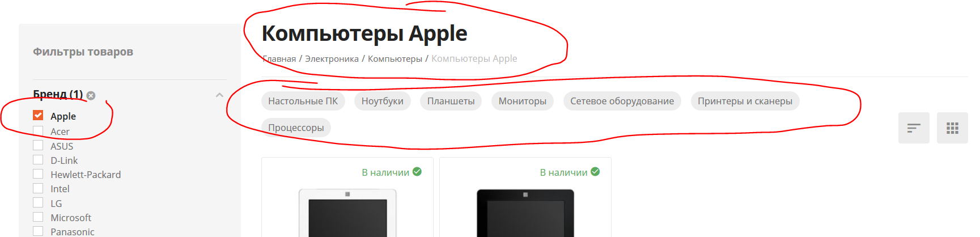
Task: Select the Ноутбуки category chip
Action: tap(383, 101)
